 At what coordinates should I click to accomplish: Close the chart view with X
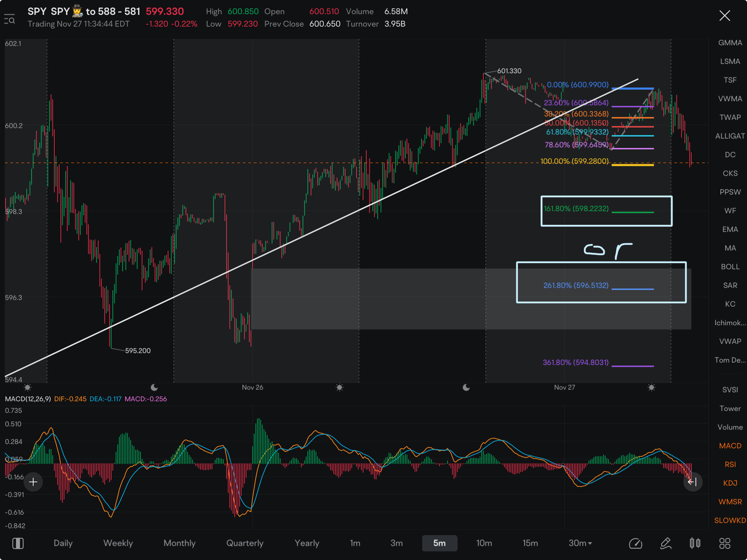click(x=725, y=16)
